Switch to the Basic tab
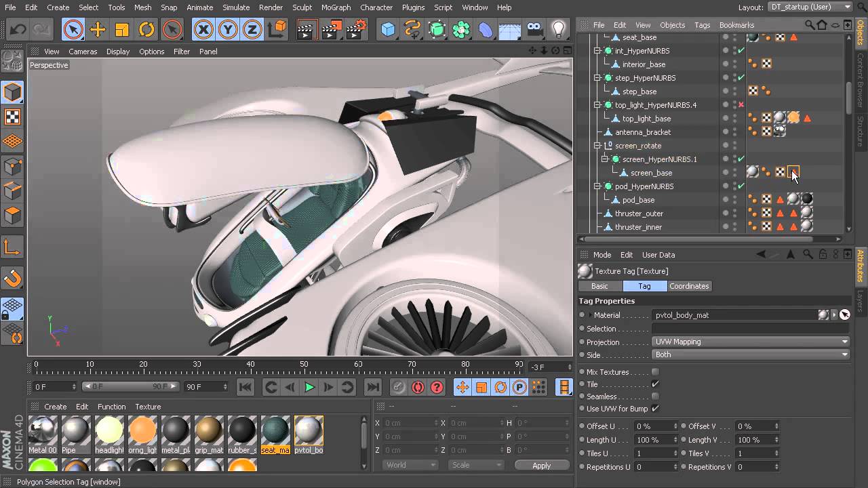This screenshot has height=488, width=868. pos(599,286)
